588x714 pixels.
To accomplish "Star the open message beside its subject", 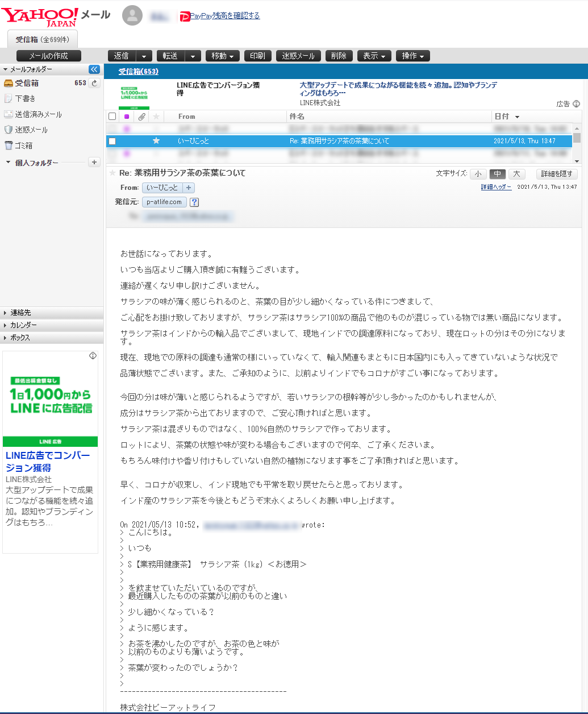I will [x=112, y=173].
